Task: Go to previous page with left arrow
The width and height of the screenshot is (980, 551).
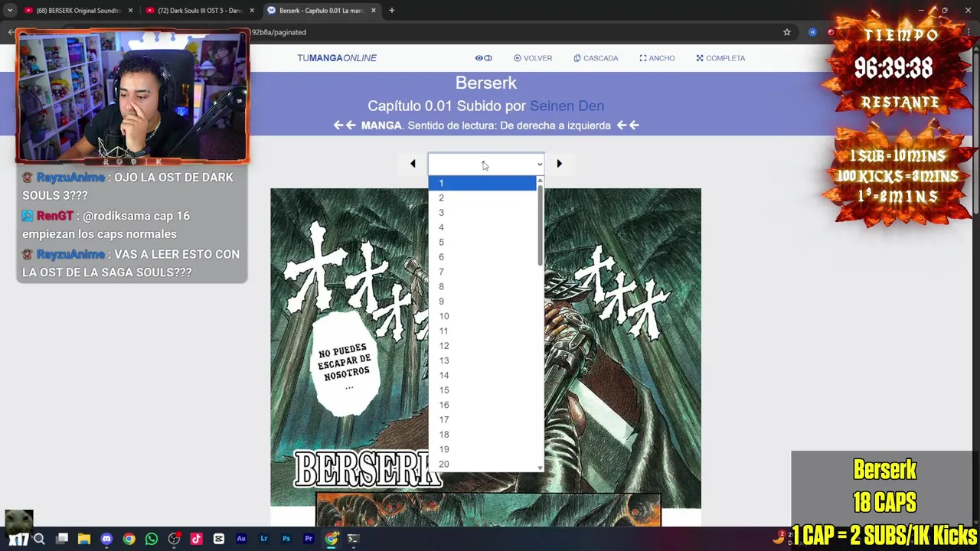Action: (413, 164)
